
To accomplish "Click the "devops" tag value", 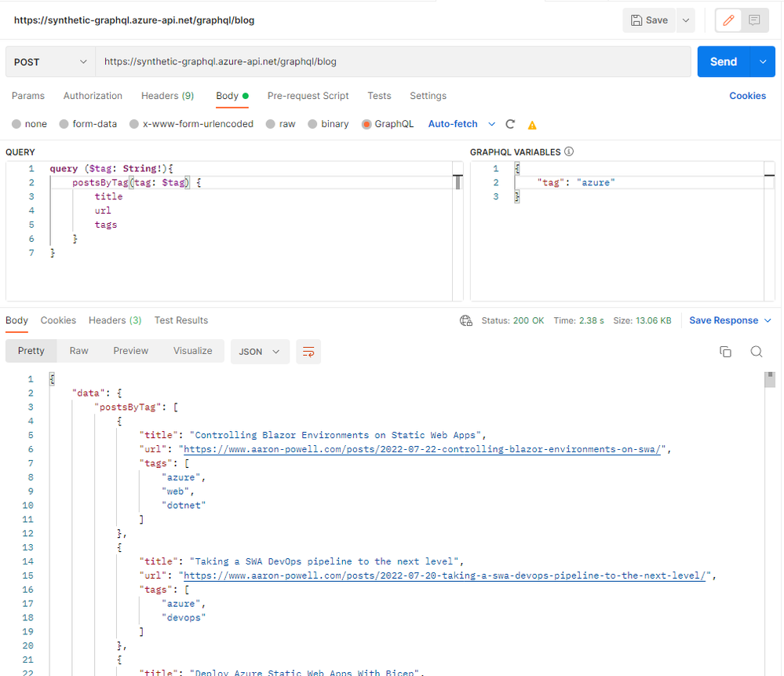I will 184,618.
